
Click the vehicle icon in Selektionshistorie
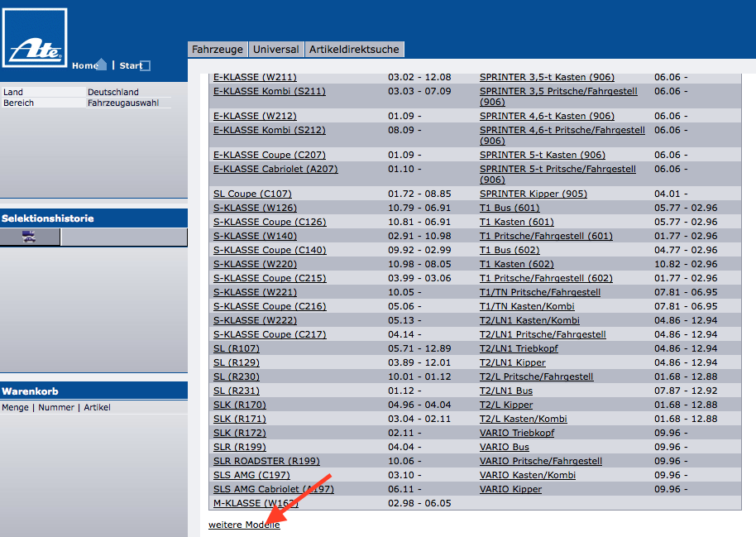pos(30,237)
